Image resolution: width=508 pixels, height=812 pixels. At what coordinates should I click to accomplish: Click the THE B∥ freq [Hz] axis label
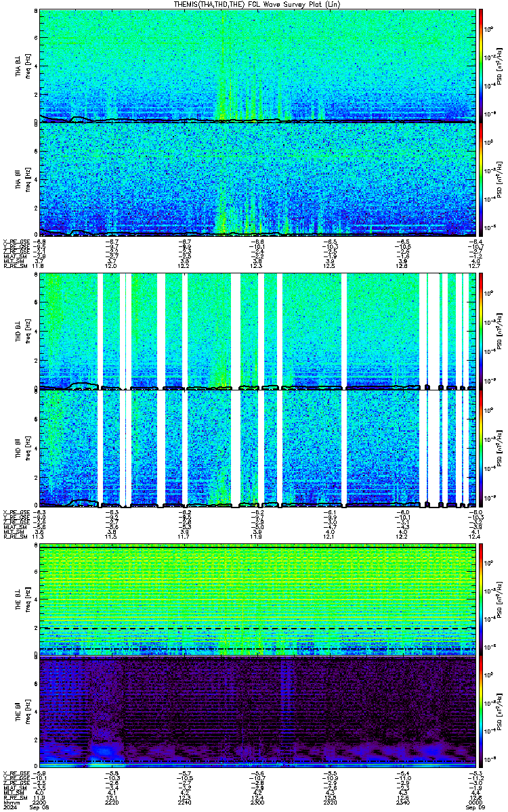[x=28, y=711]
